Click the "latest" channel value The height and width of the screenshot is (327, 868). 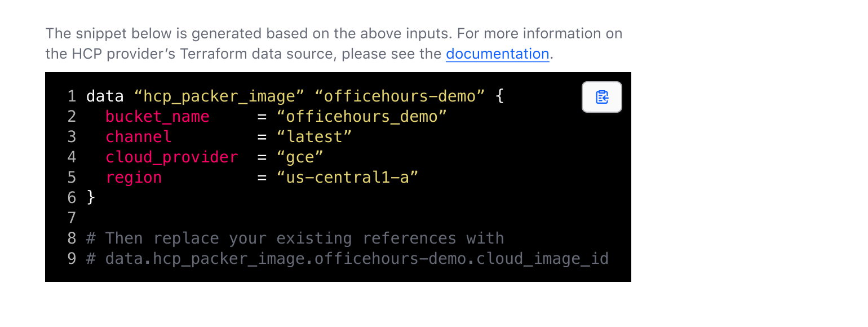314,137
